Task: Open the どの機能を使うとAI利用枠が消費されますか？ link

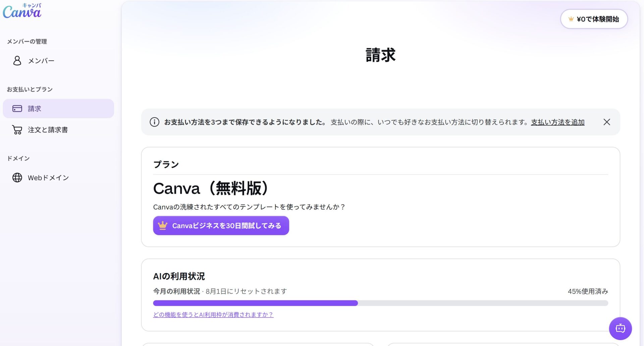Action: 213,315
